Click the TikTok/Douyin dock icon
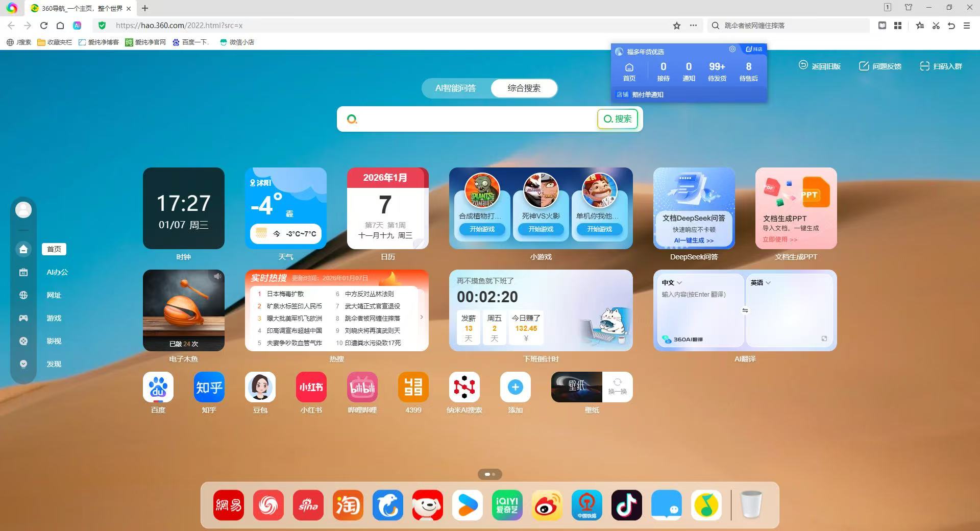980x531 pixels. tap(627, 505)
